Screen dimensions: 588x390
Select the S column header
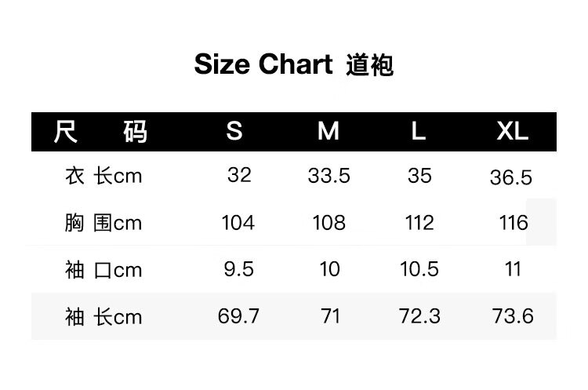234,131
